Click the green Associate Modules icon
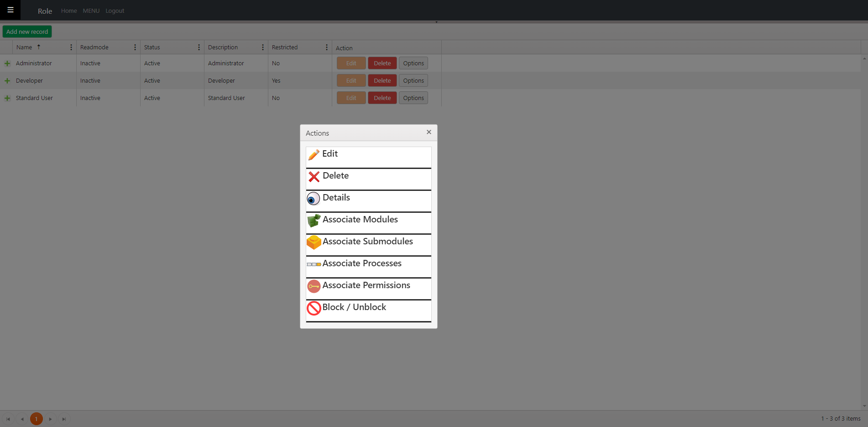The height and width of the screenshot is (427, 868). tap(314, 221)
